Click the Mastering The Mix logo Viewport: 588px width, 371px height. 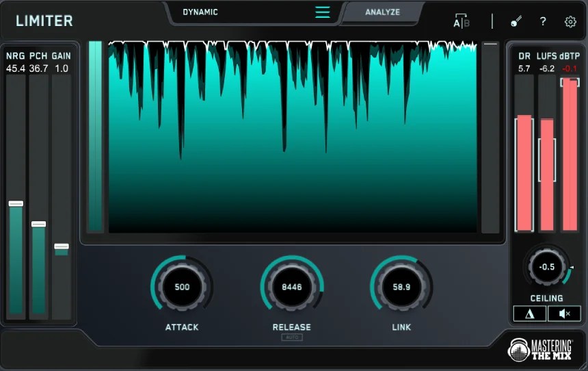(x=540, y=349)
